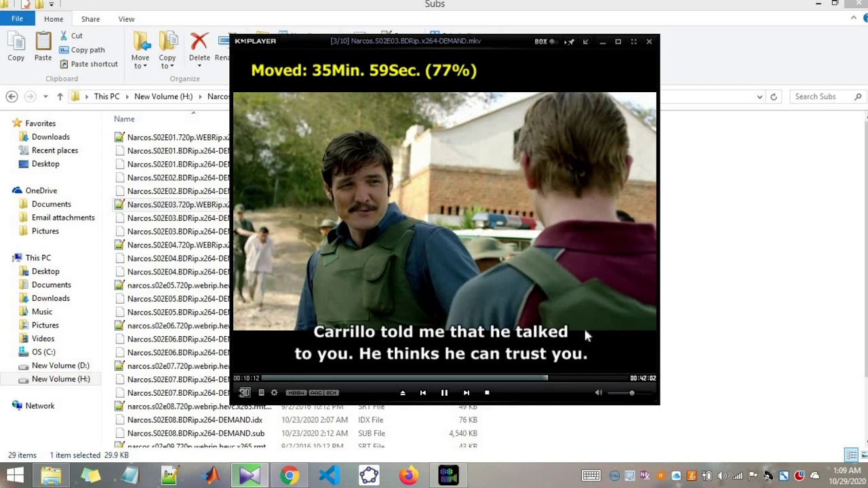
Task: Open the address bar history dropdown
Action: [x=759, y=97]
